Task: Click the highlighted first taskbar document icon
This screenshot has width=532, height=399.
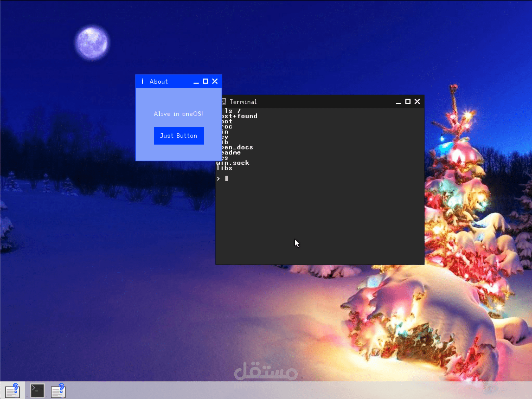Action: point(12,390)
